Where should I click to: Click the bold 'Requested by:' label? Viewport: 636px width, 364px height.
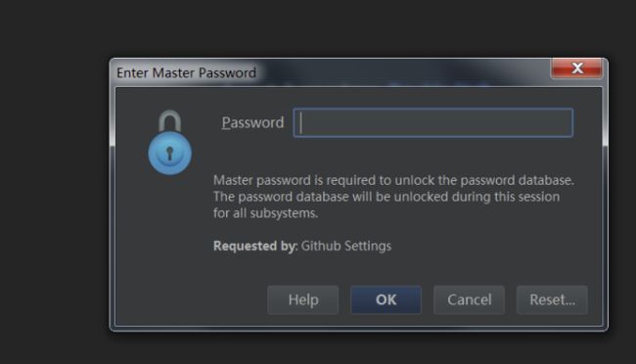pyautogui.click(x=255, y=247)
